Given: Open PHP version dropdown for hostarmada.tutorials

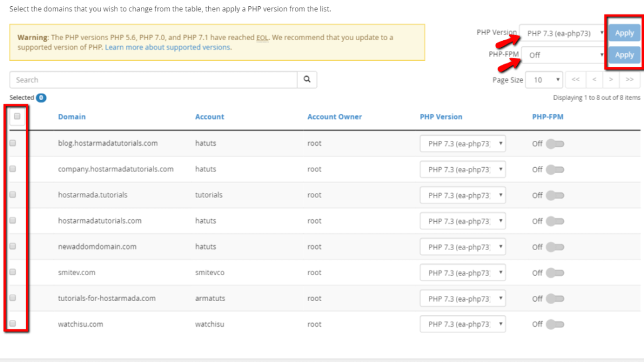Looking at the screenshot, I should coord(463,195).
